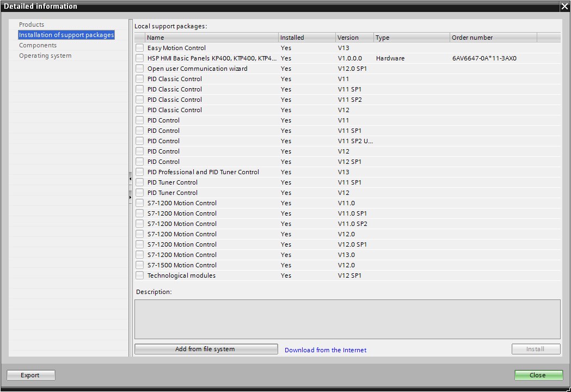
Task: Collapse navigation pane with left splitter arrow
Action: tap(131, 179)
